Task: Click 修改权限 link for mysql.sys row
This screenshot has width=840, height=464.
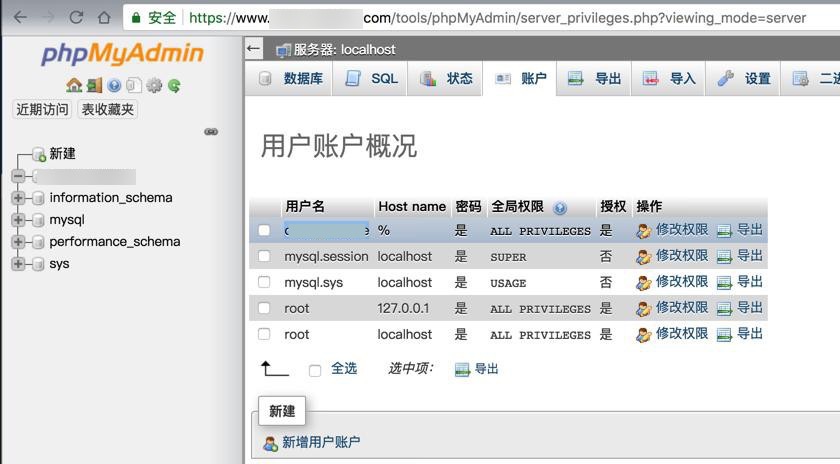Action: 681,282
